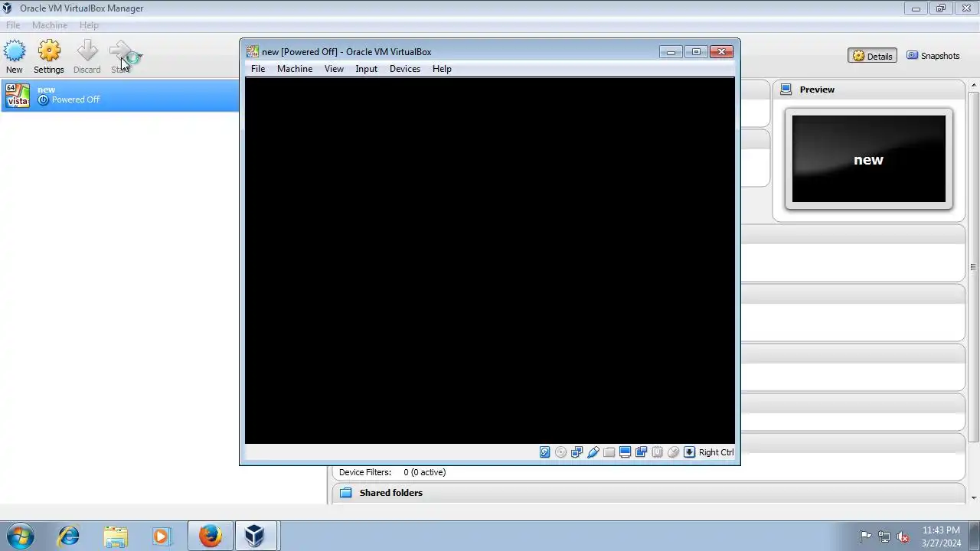
Task: Click the 'Shared folders' section header
Action: pos(391,493)
